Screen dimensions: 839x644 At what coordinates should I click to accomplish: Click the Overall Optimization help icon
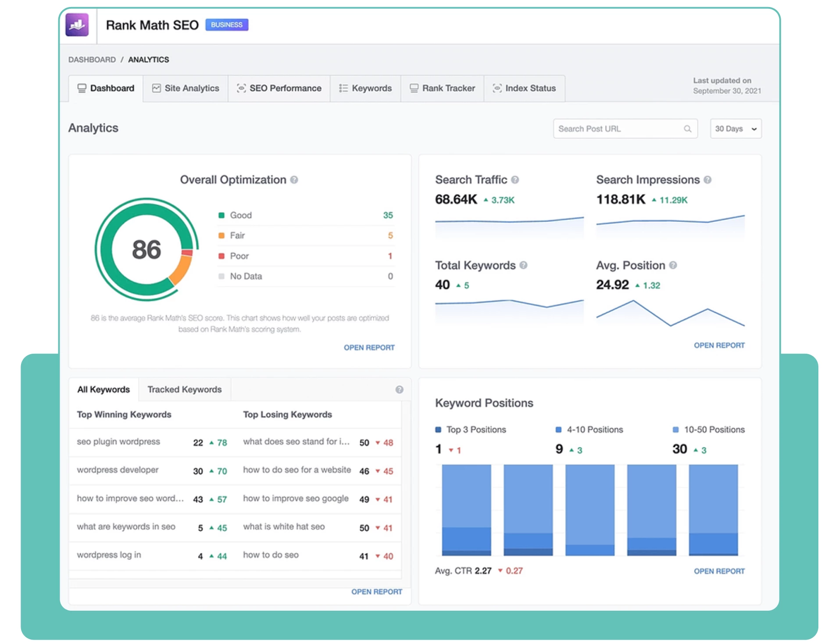pyautogui.click(x=294, y=180)
